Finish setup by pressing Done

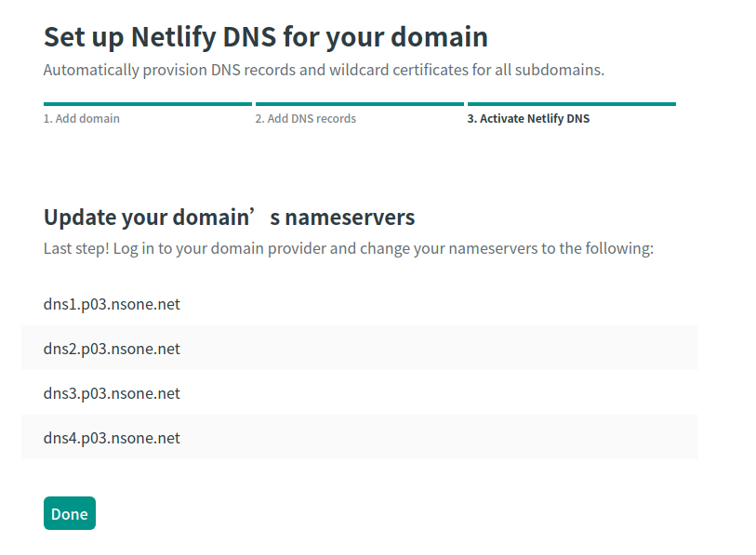point(69,513)
